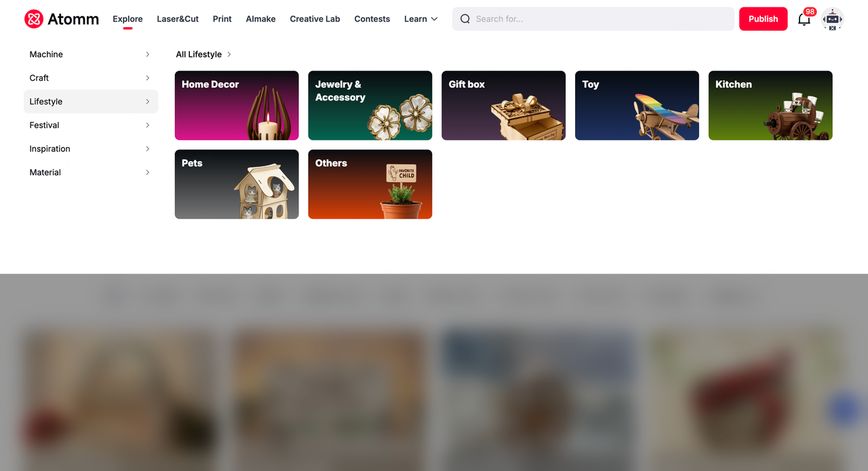
Task: Click the search magnifier icon
Action: (465, 19)
